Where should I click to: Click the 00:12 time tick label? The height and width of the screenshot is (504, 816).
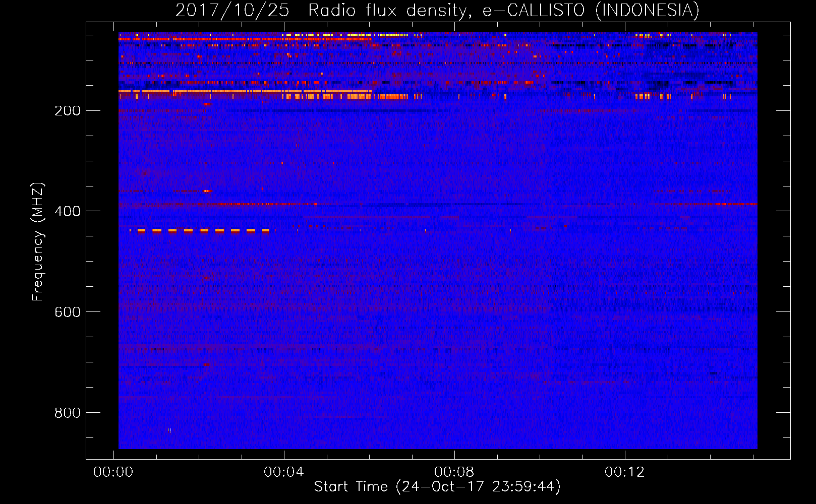(x=625, y=472)
